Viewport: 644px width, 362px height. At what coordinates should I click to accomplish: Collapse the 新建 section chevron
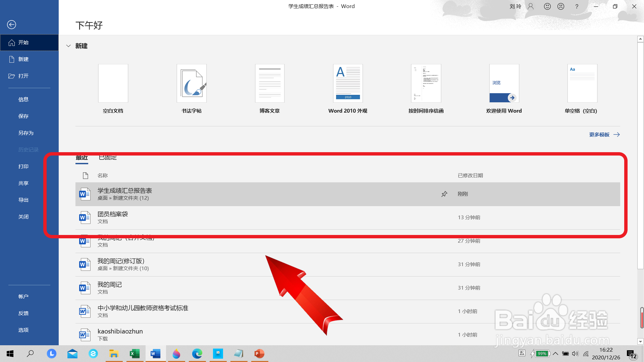(x=68, y=46)
